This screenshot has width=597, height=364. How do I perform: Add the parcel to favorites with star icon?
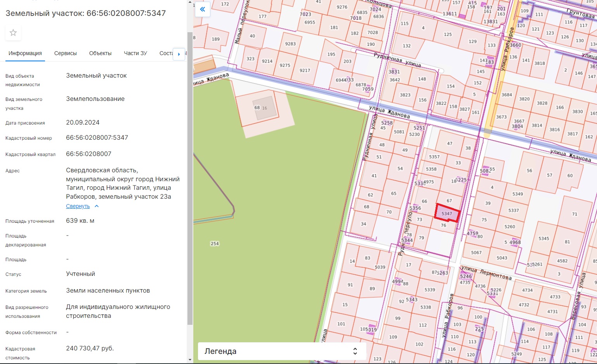tap(13, 33)
